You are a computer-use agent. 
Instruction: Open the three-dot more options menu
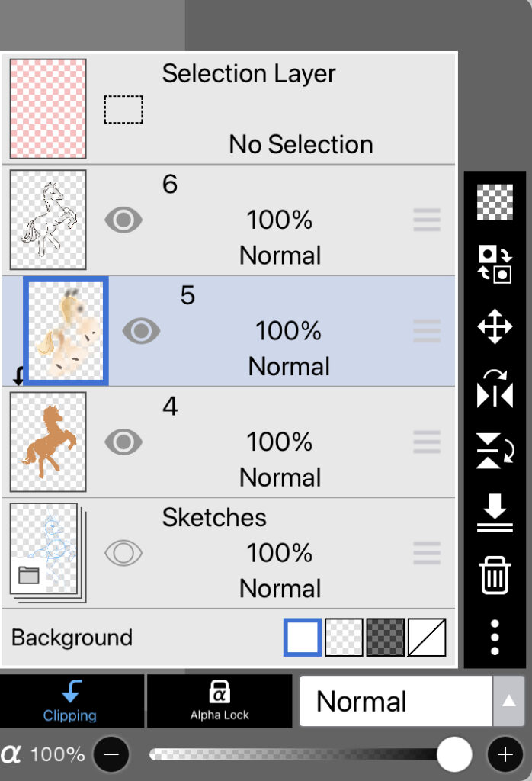pos(495,637)
